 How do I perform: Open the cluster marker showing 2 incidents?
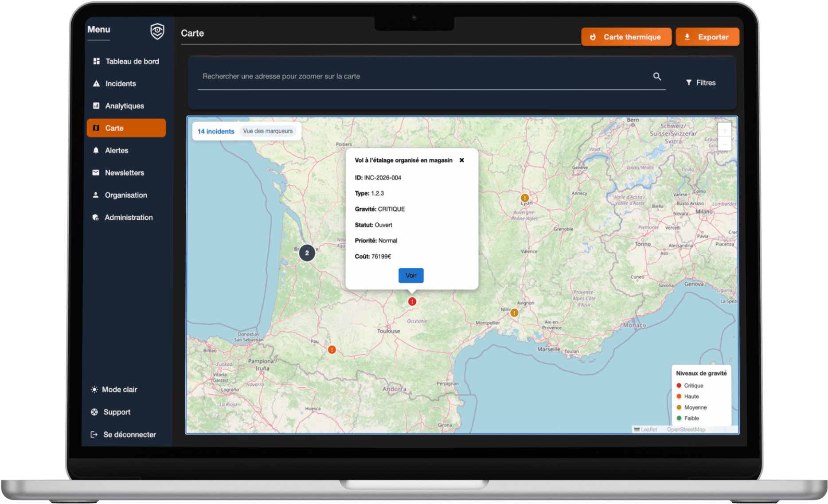click(x=307, y=253)
